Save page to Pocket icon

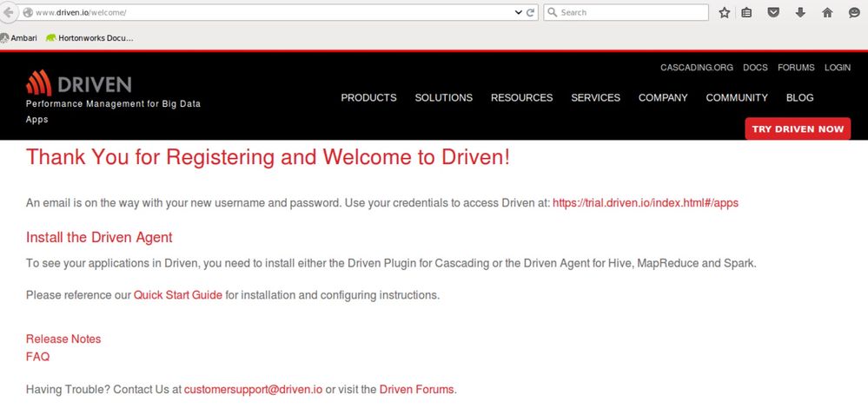pos(773,12)
